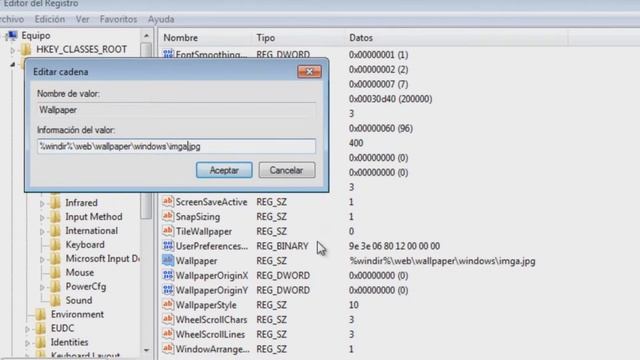640x360 pixels.
Task: Expand the EUDC key arrow
Action: [27, 329]
